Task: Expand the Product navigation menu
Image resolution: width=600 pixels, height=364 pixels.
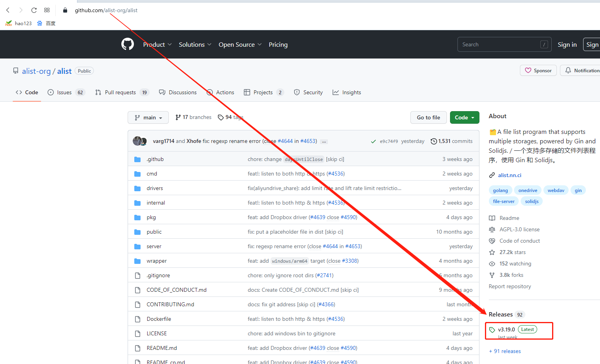Action: 157,44
